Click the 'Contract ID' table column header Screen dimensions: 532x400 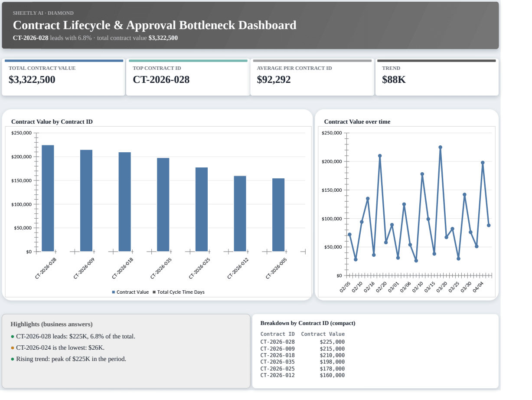click(277, 334)
